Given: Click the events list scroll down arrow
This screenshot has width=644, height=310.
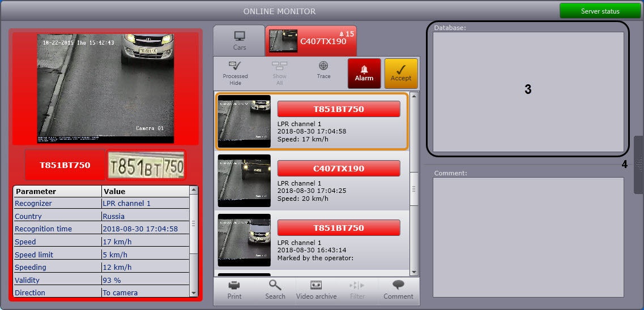Looking at the screenshot, I should [x=413, y=272].
